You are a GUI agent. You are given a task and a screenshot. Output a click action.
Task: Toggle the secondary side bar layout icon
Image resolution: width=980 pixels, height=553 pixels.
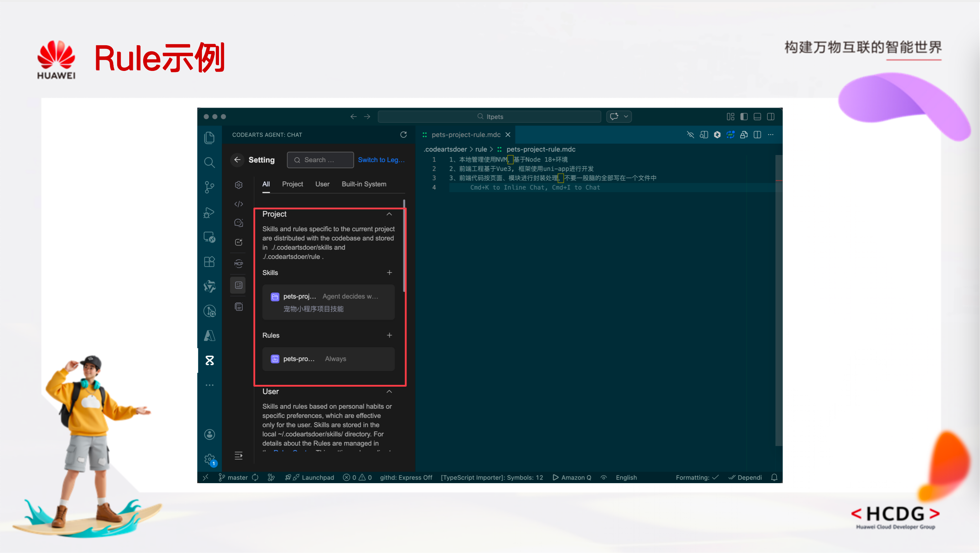(770, 117)
